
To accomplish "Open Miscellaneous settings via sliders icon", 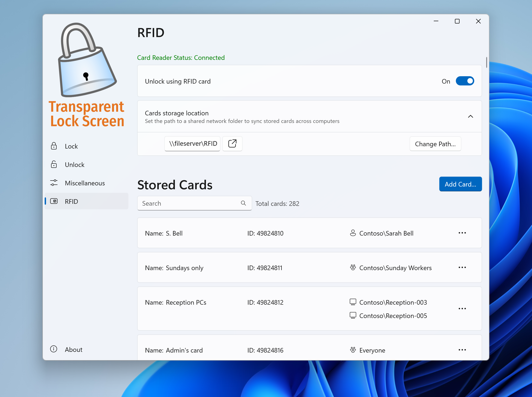I will click(54, 183).
